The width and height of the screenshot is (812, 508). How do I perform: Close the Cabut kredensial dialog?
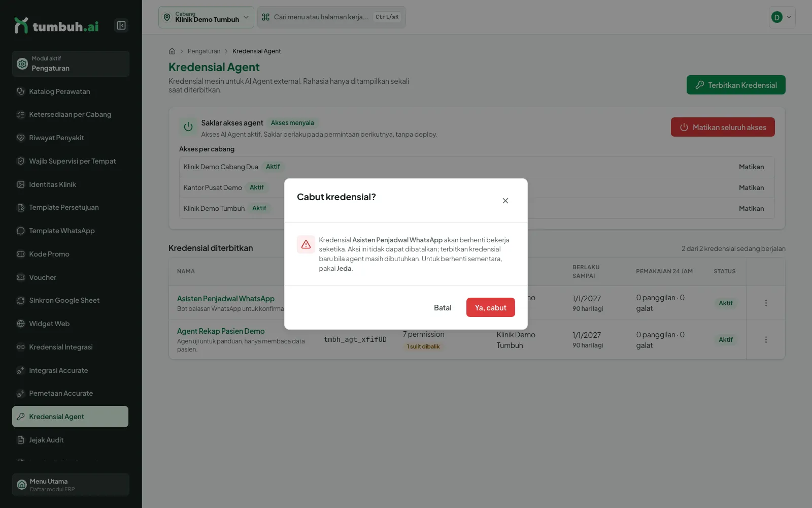pos(505,201)
